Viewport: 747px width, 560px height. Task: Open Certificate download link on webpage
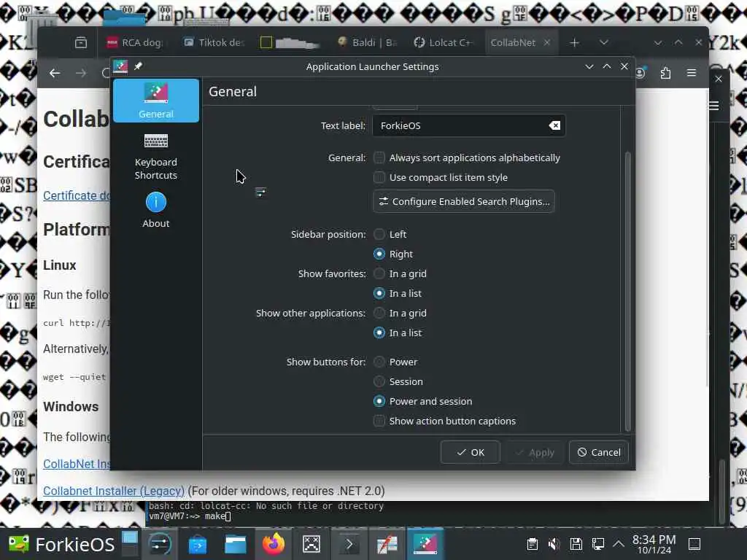point(77,195)
